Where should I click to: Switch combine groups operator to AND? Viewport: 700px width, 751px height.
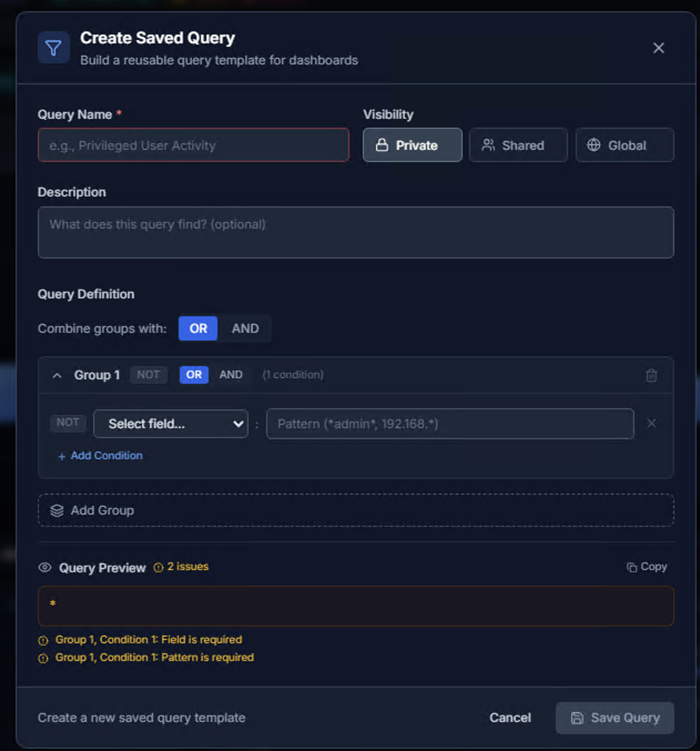[245, 328]
